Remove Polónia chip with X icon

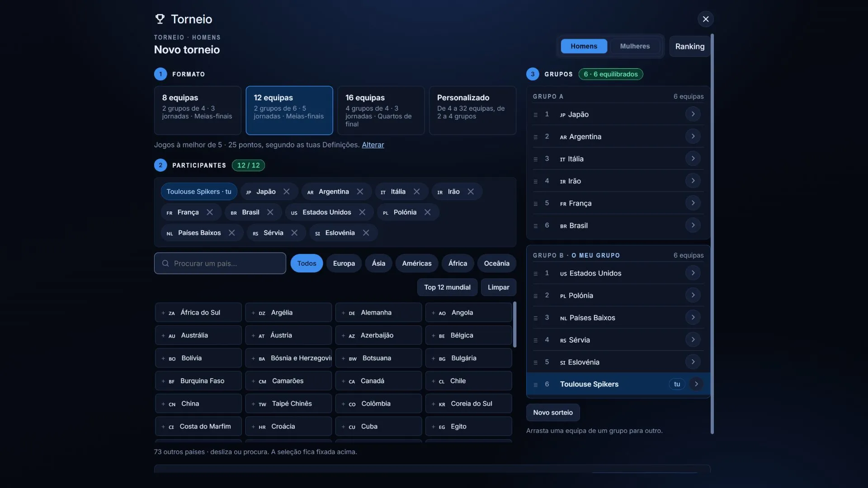428,212
